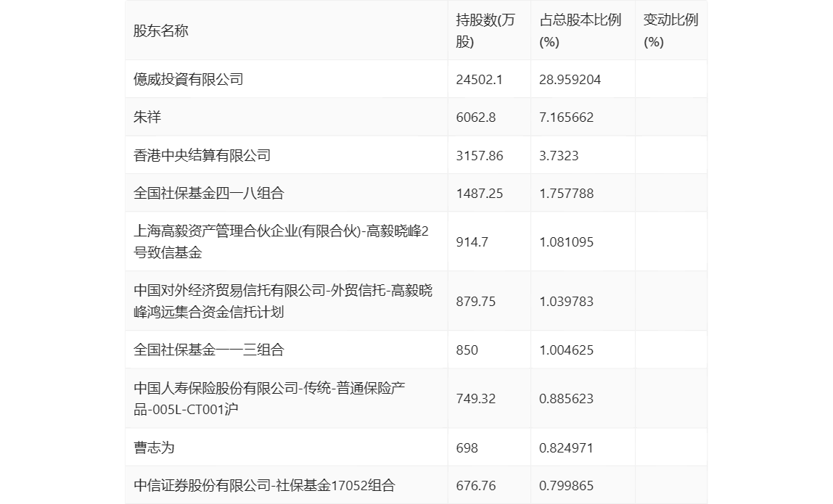Select shareholder 上海高毅资产管理合伙企业 高毅晓峰2号致信基金
This screenshot has height=504, width=833.
pos(281,241)
